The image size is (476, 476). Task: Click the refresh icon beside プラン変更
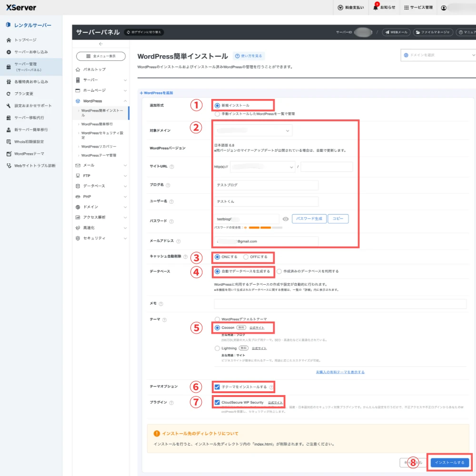click(x=9, y=94)
